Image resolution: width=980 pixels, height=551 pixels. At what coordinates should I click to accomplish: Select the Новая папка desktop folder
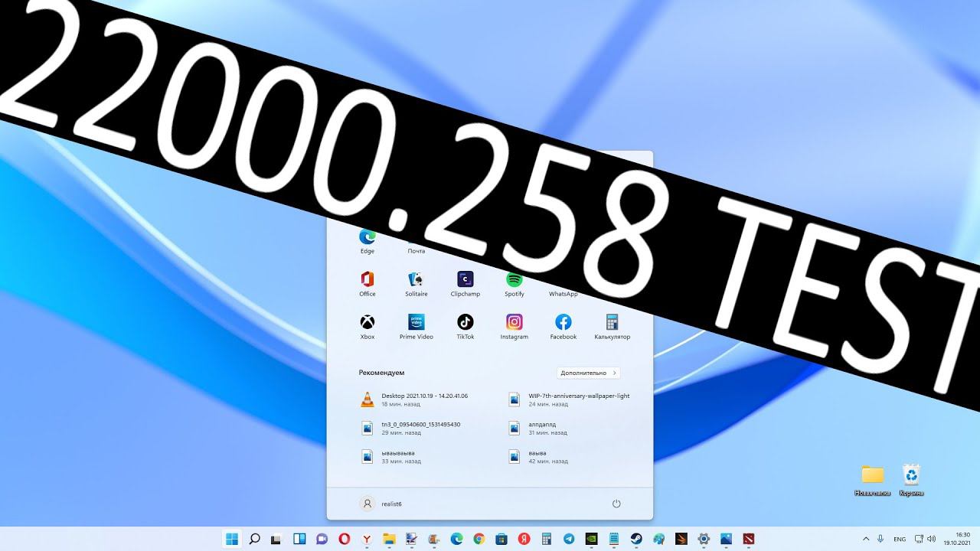873,481
